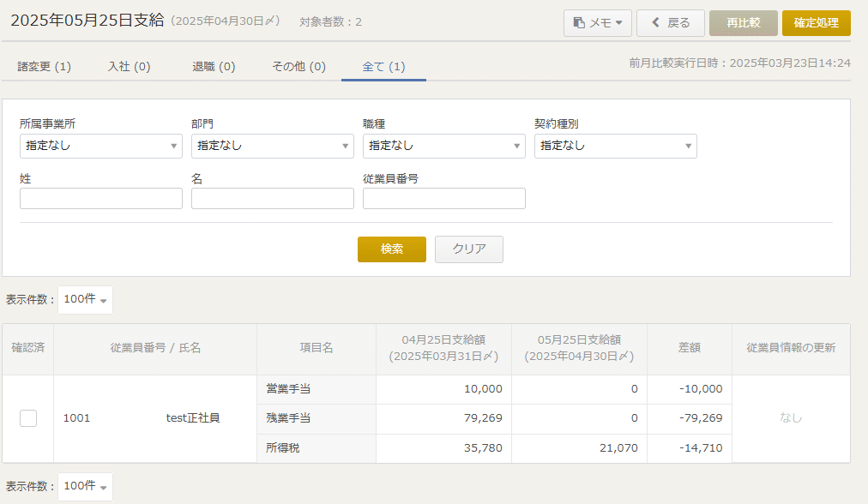The width and height of the screenshot is (868, 504).
Task: Select the その他 (0) tab
Action: pyautogui.click(x=298, y=67)
